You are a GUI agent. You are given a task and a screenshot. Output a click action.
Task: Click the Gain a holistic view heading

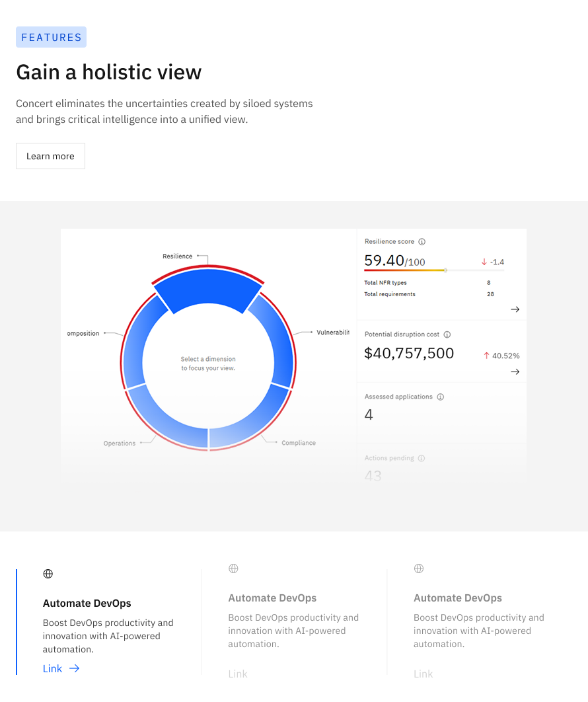[x=109, y=72]
